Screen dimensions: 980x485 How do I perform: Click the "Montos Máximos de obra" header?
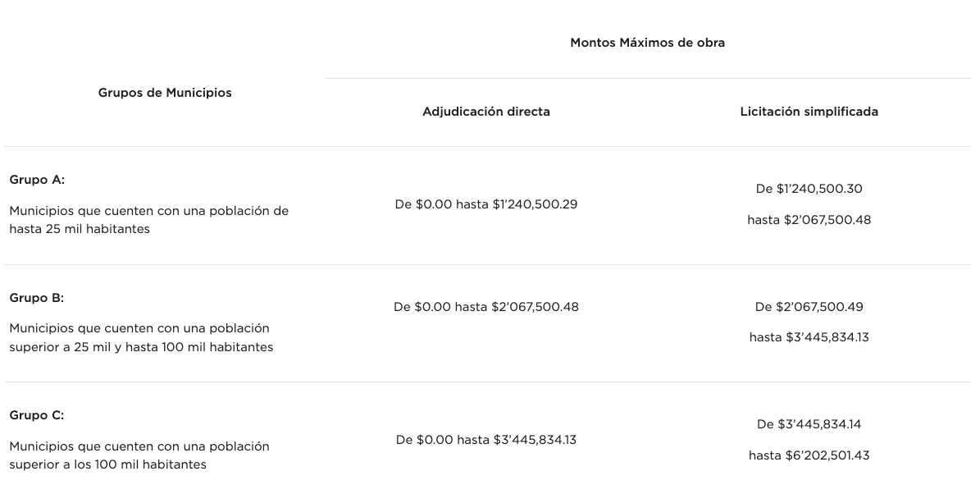point(647,43)
